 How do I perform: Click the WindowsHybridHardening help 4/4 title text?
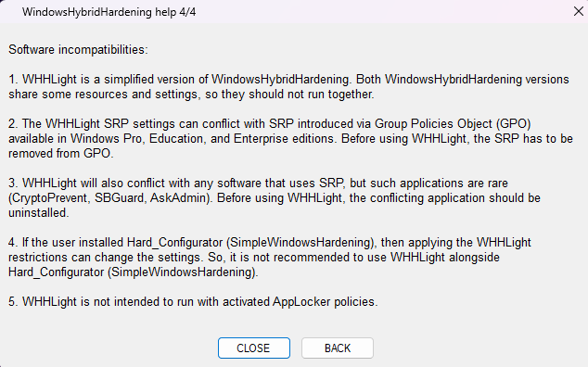109,12
